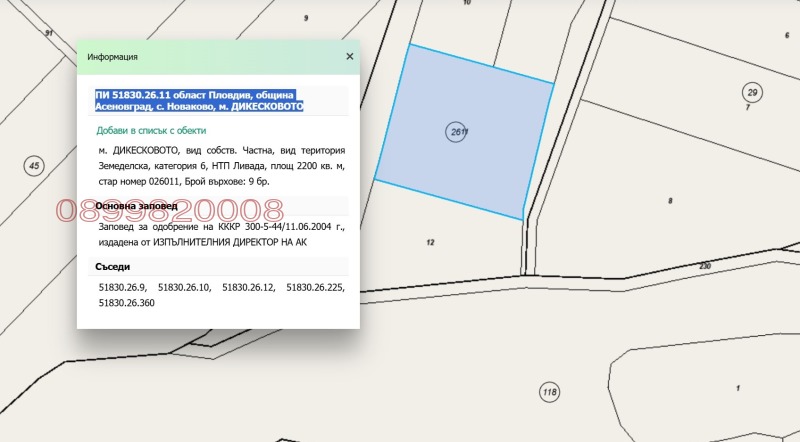800x442 pixels.
Task: Click the 'Информация' popup header
Action: coord(113,57)
